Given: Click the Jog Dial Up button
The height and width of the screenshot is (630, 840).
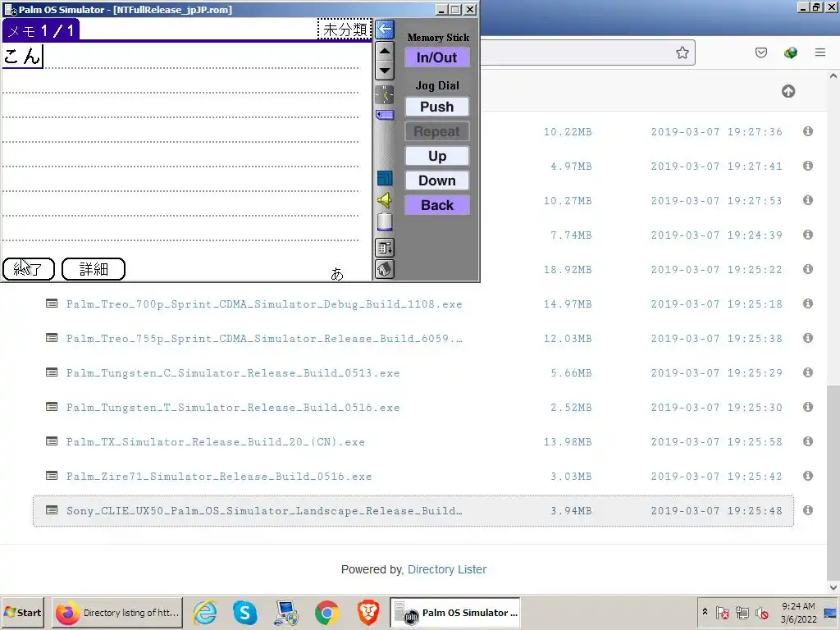Looking at the screenshot, I should tap(437, 156).
